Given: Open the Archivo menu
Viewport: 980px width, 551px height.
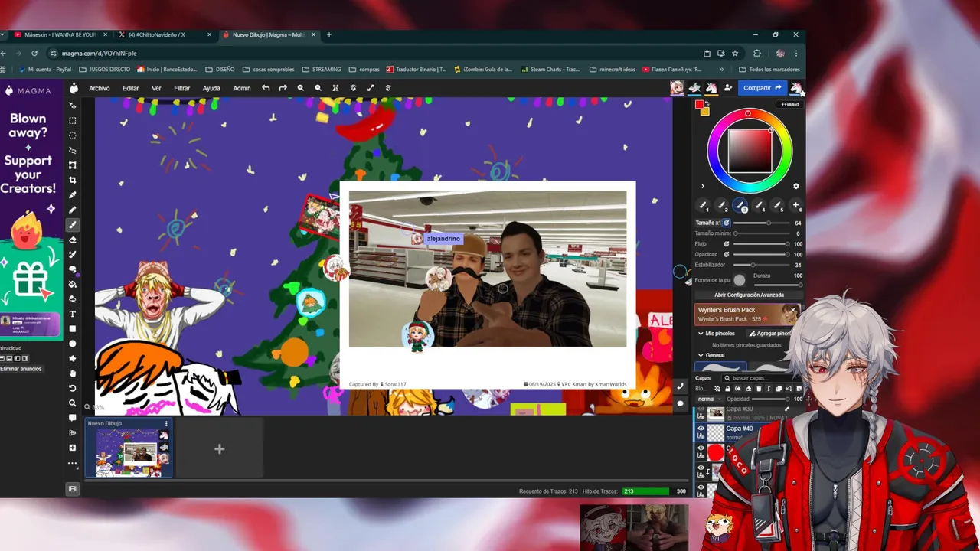Looking at the screenshot, I should coord(99,88).
